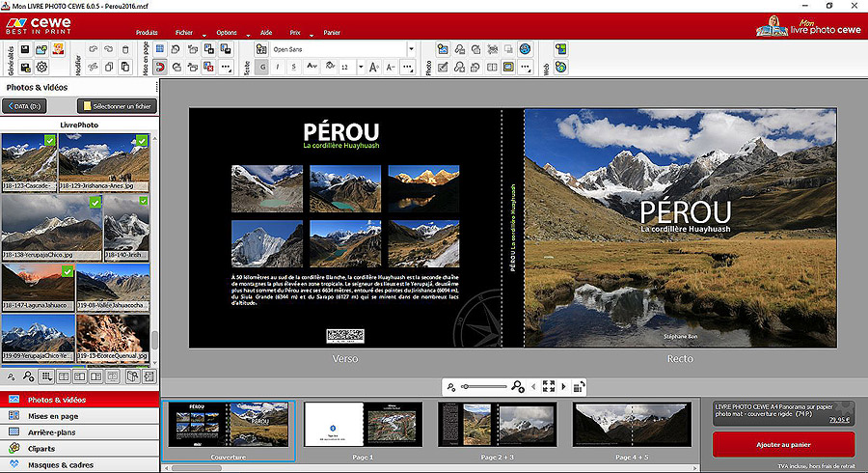This screenshot has height=473, width=868.
Task: Click the insert text box icon
Action: pos(261,49)
